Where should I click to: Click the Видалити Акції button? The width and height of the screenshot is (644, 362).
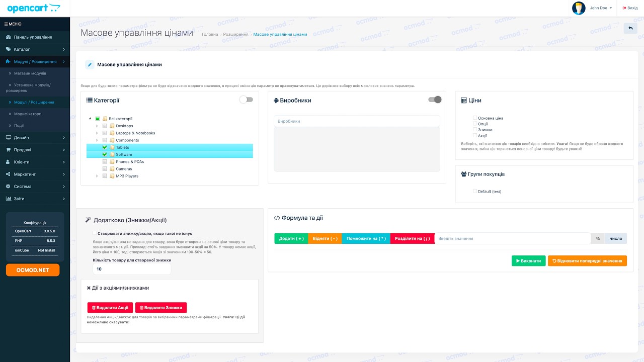pos(110,308)
